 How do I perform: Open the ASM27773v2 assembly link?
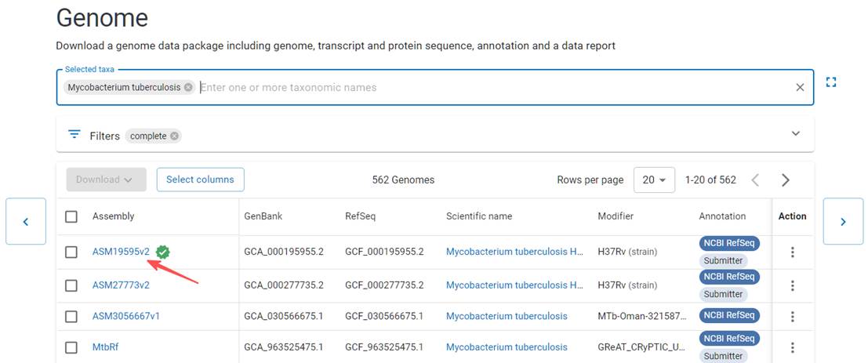[x=121, y=285]
